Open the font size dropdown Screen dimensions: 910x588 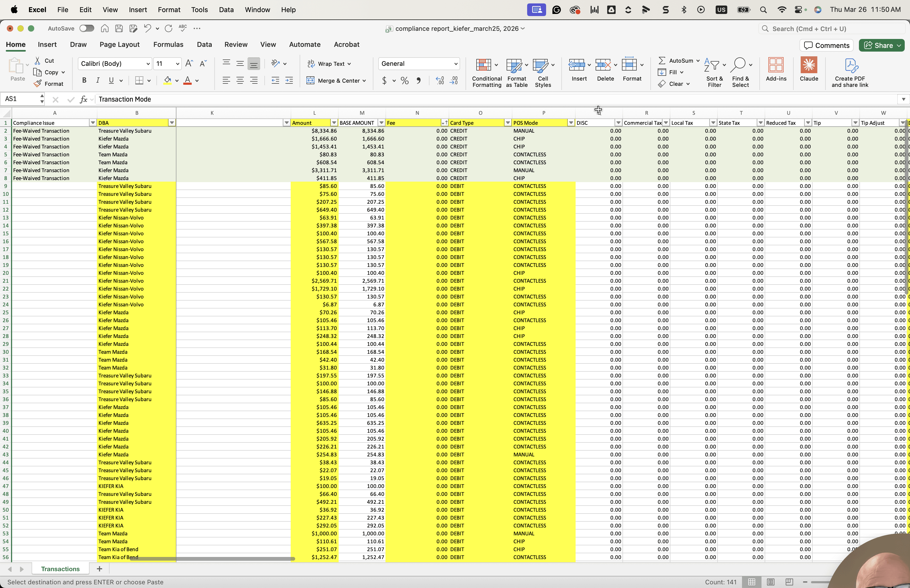point(177,64)
